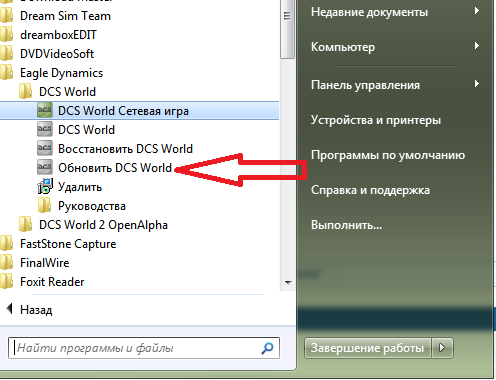The image size is (496, 380).
Task: Click the Eagle Dynamics folder icon
Action: click(x=7, y=72)
